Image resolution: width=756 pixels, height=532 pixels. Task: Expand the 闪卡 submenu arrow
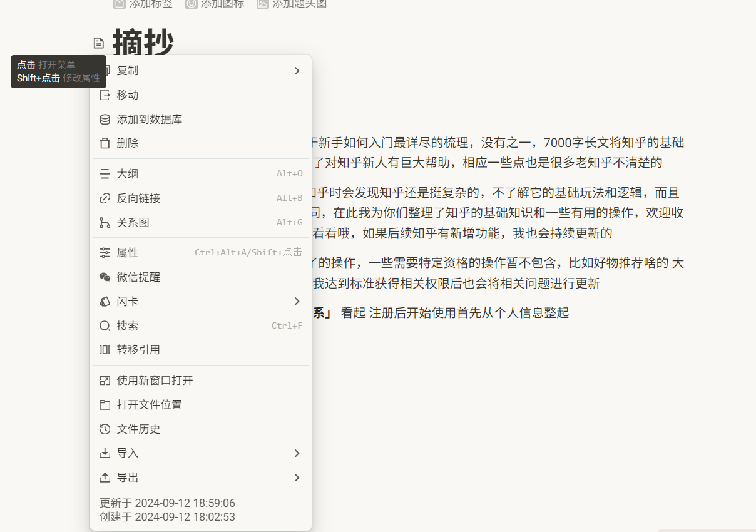(297, 301)
